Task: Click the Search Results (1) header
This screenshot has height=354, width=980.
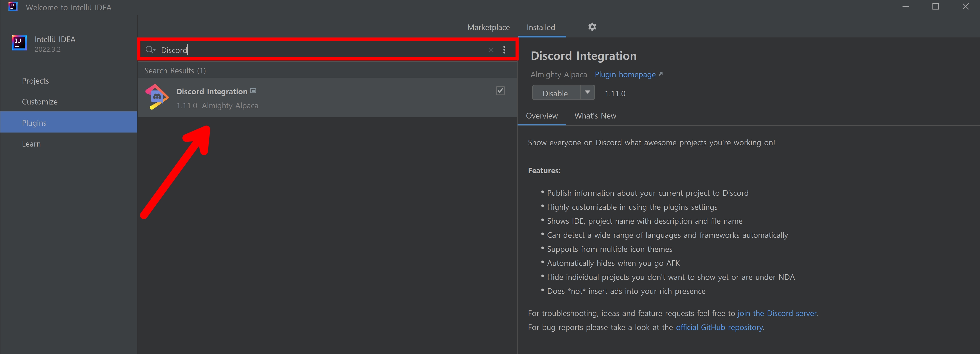Action: 175,71
